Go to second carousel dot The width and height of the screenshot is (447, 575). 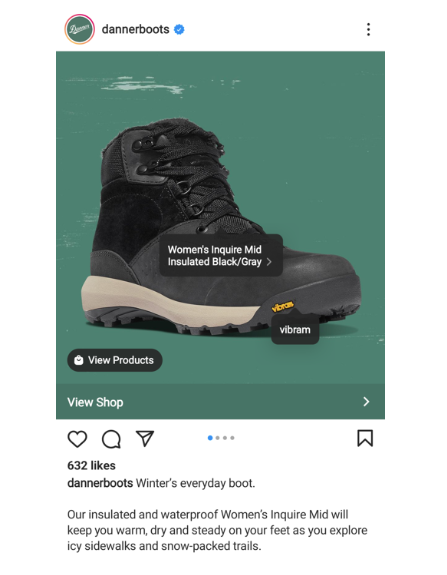217,438
